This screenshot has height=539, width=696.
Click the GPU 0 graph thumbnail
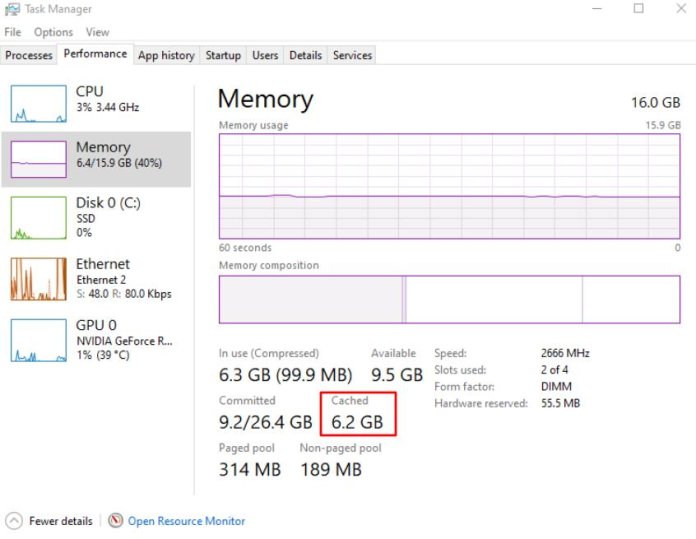click(38, 340)
